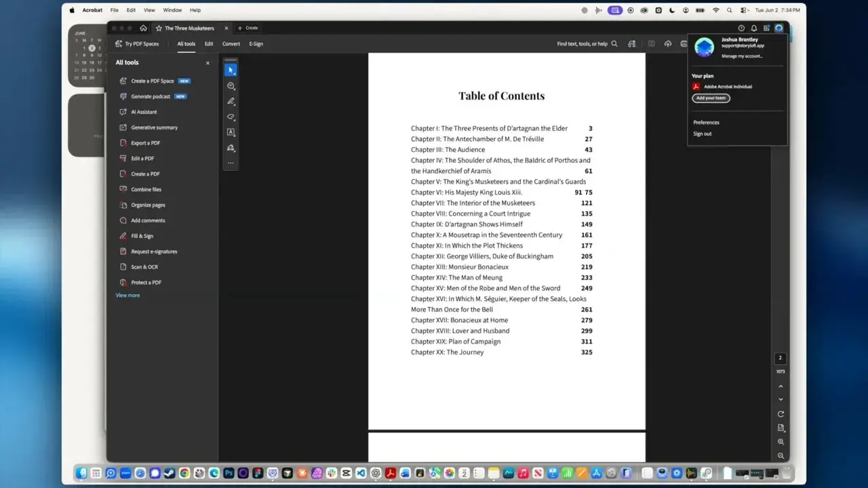Screen dimensions: 868x488
Task: Click View more link under tools
Action: 127,296
